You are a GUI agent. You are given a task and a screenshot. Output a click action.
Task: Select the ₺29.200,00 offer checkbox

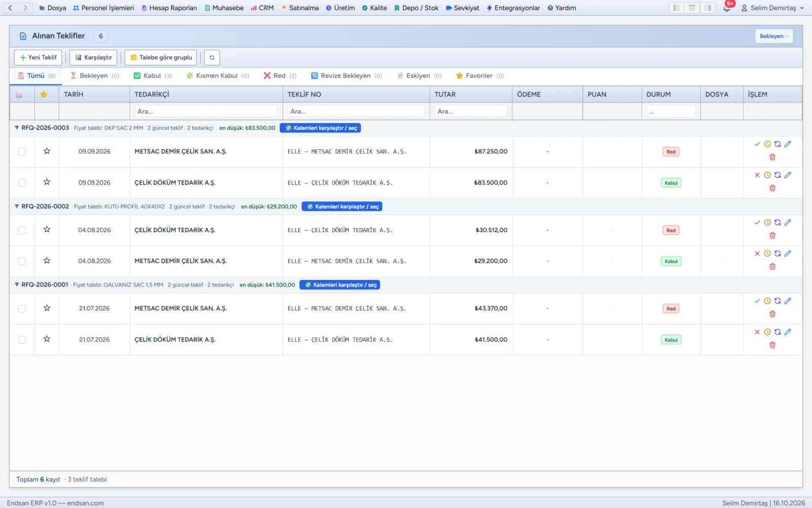pyautogui.click(x=22, y=261)
